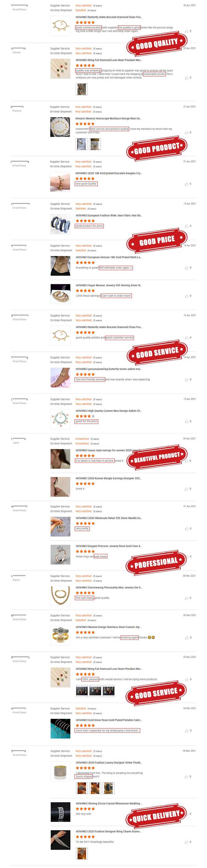View the review photo under the Canada reviewer's comment
207x868 pixels.
point(81,89)
